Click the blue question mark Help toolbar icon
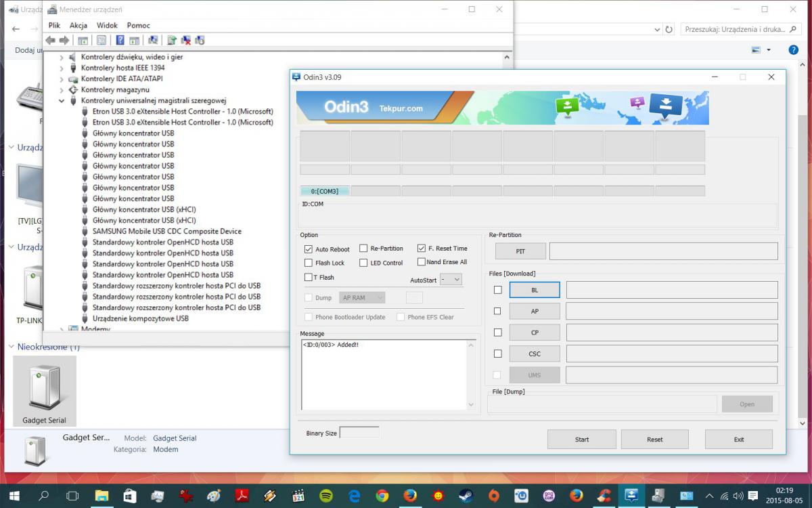 120,41
